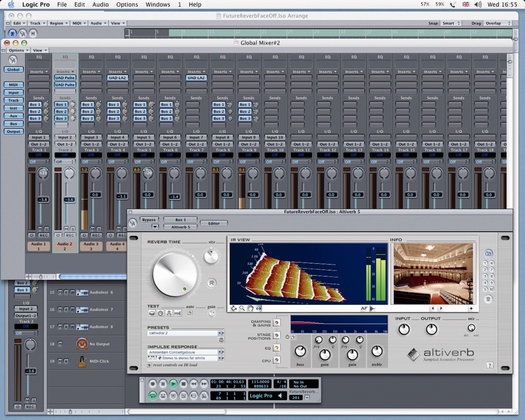This screenshot has width=525, height=420.
Task: Click the No Output icon on track 18
Action: (x=82, y=344)
